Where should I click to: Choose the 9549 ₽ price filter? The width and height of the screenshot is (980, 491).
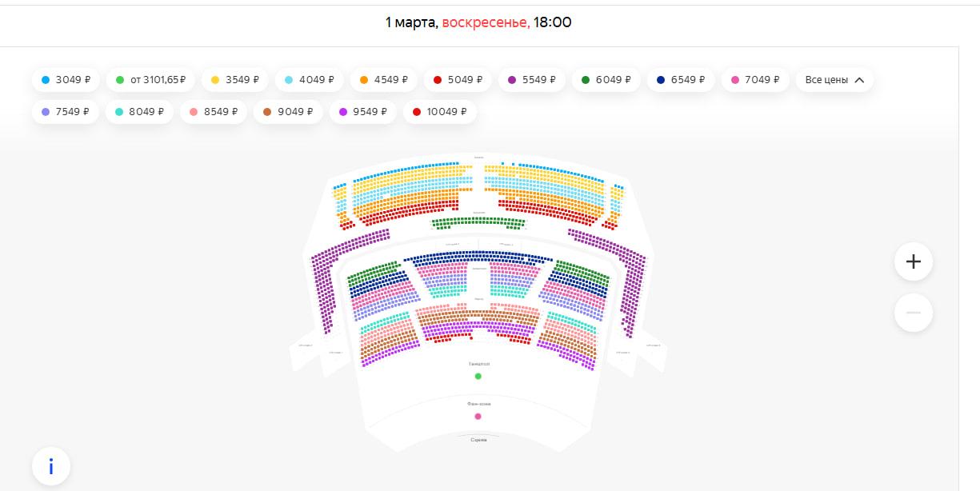tap(363, 112)
